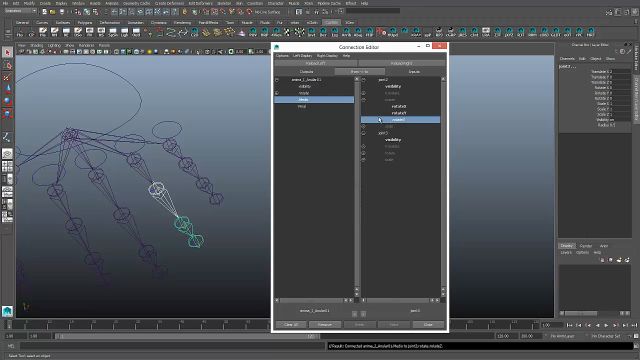Image resolution: width=640 pixels, height=360 pixels.
Task: Collapse joint3 node in right list
Action: 364,133
